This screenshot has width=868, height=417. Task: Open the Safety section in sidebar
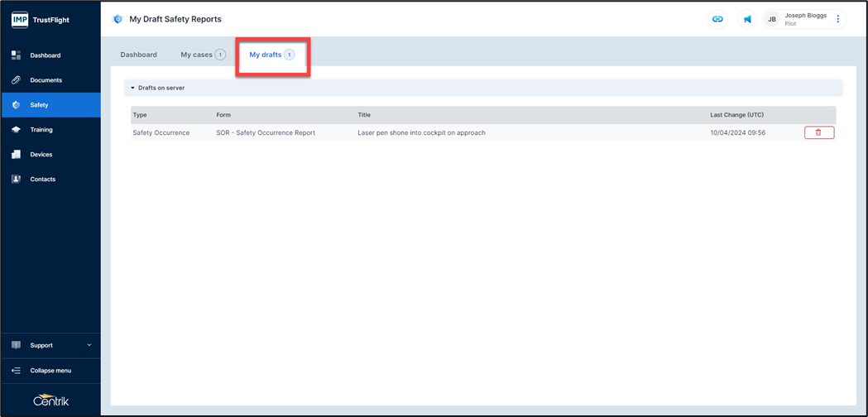[39, 105]
